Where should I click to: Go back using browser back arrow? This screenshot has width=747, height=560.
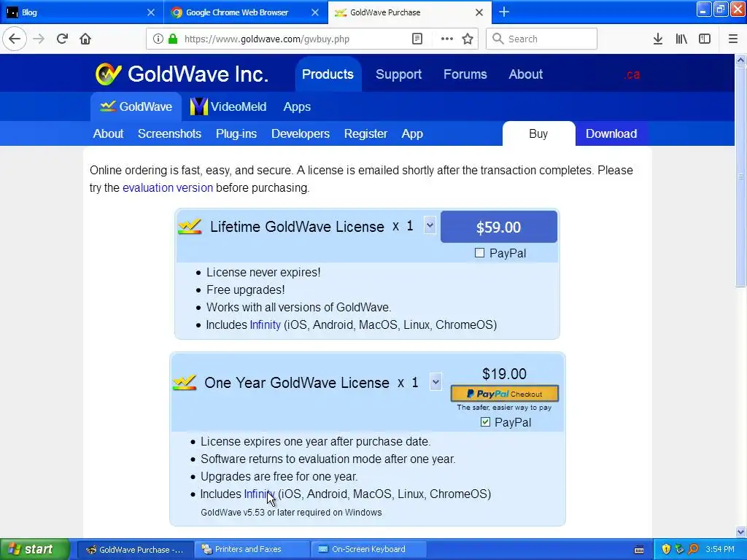tap(15, 39)
